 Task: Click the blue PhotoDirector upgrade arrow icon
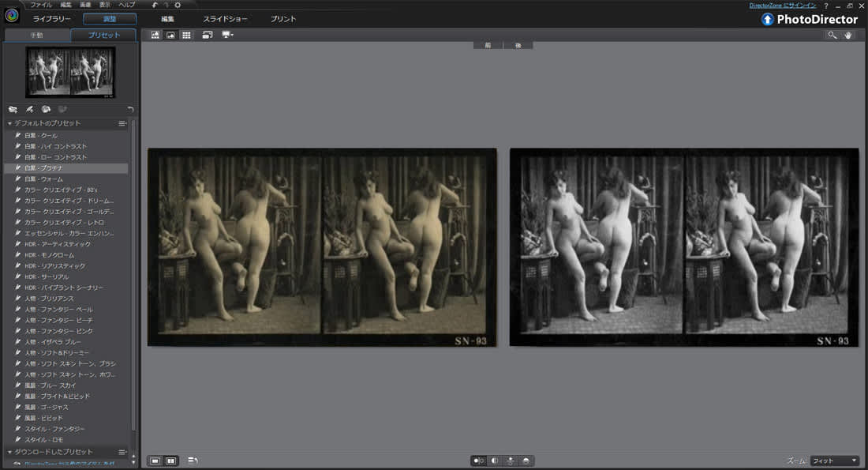coord(767,20)
